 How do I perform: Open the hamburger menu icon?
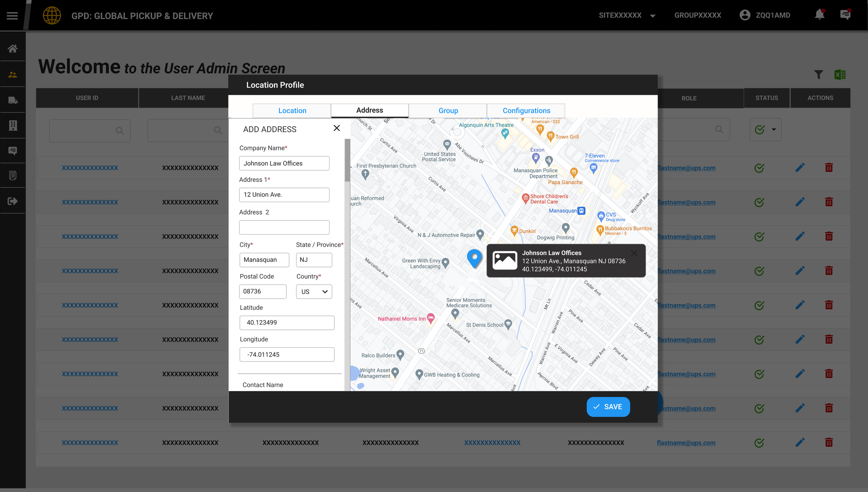point(12,16)
